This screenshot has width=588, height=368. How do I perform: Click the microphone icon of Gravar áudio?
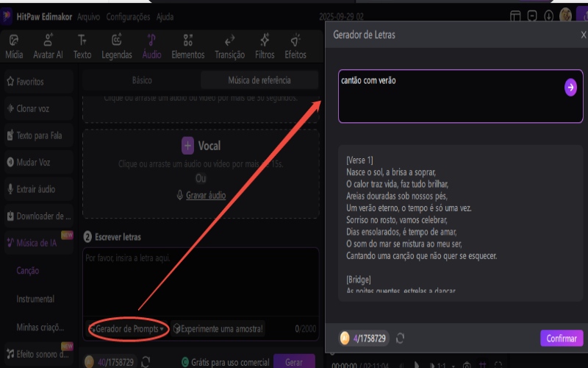[179, 195]
